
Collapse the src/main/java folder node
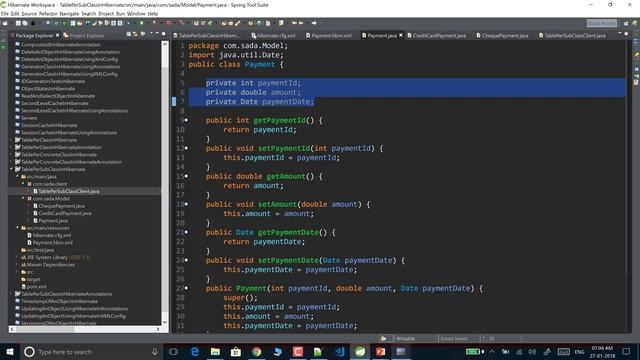click(18, 176)
